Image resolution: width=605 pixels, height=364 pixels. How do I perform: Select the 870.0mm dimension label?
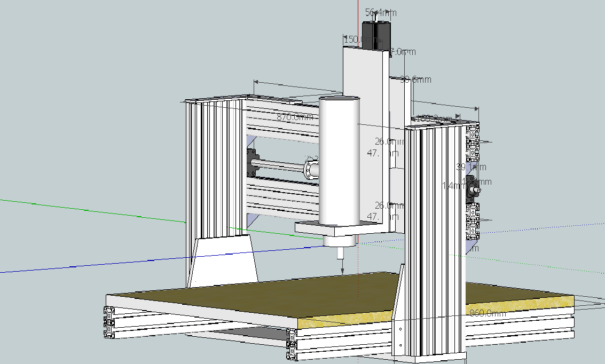(295, 117)
